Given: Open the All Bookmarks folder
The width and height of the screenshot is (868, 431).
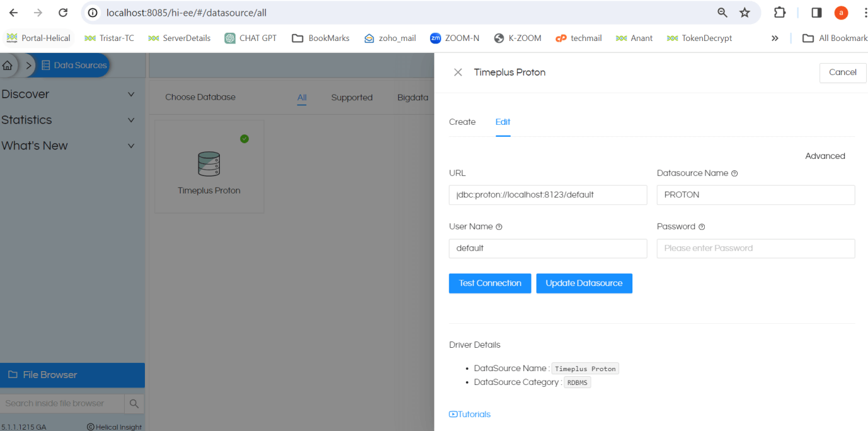Looking at the screenshot, I should (835, 38).
